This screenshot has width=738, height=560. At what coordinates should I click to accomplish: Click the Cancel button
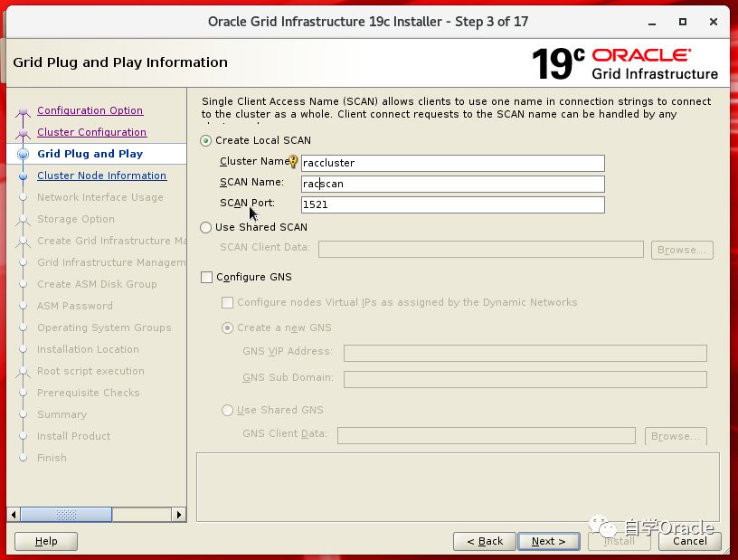tap(689, 541)
